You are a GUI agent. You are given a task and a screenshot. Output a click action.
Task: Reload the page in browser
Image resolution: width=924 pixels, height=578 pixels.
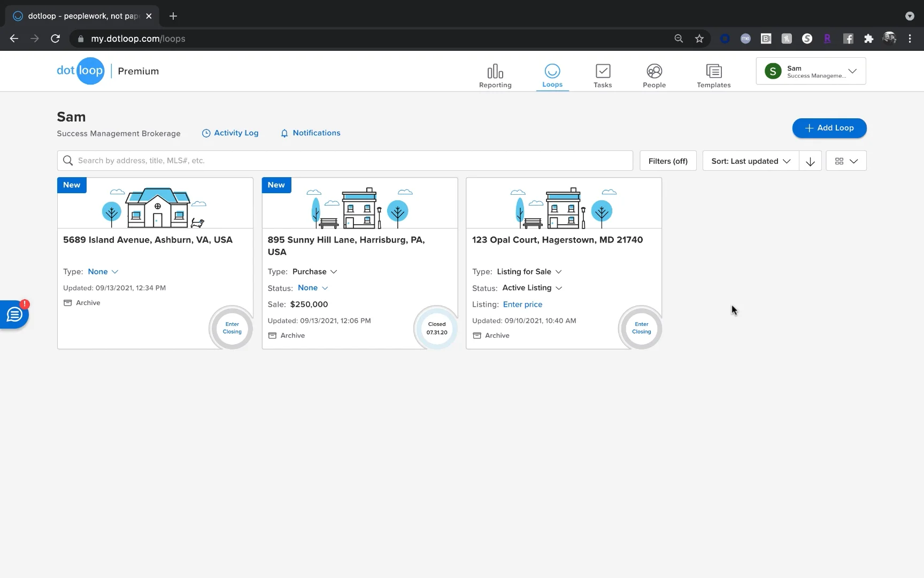click(55, 39)
